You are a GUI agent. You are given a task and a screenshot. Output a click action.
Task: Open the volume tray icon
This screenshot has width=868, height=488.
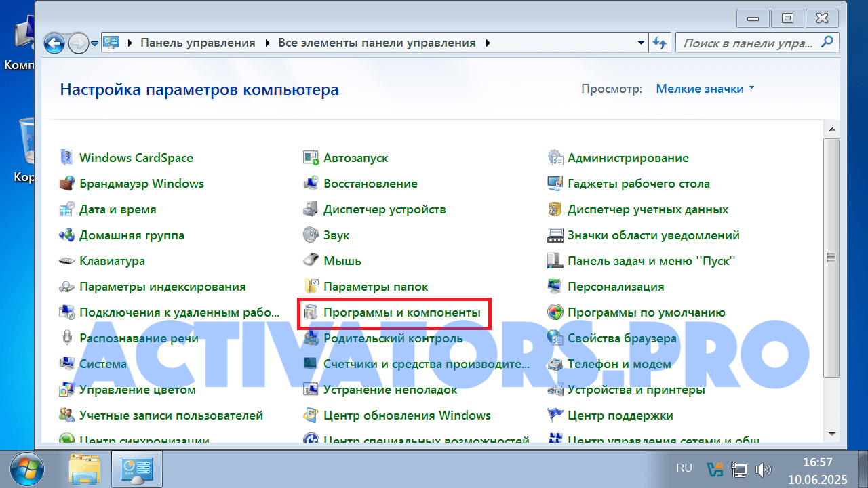(764, 469)
